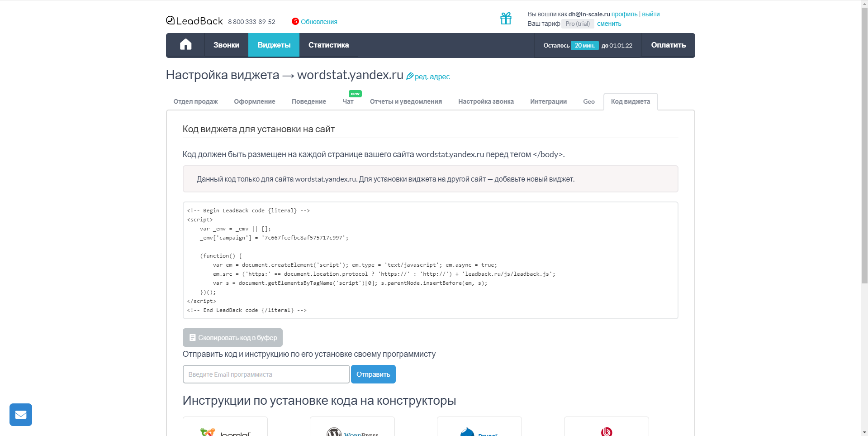The height and width of the screenshot is (436, 868).
Task: Click the pencil icon next to ред. адрес
Action: point(410,76)
